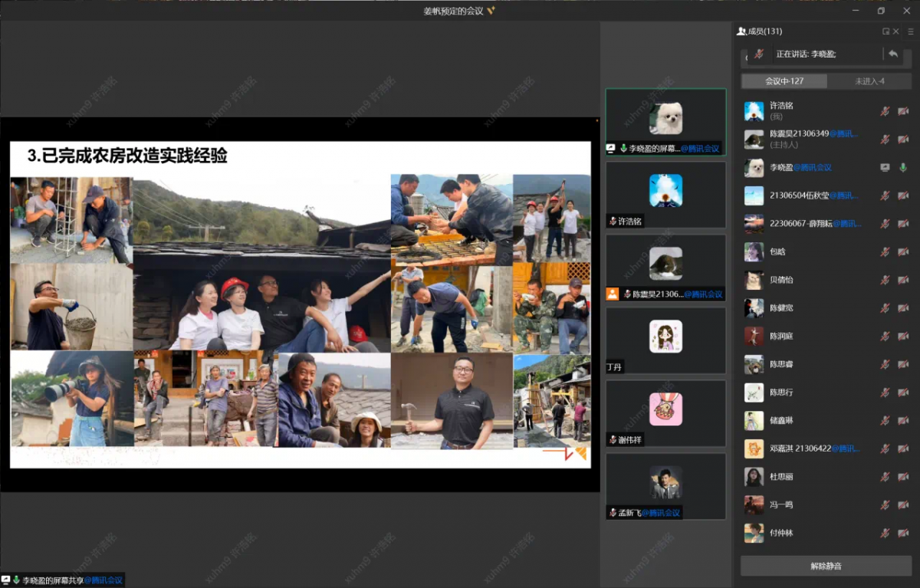The height and width of the screenshot is (588, 920).
Task: Click the @腾讯会议 link beside 李晓盈
Action: 813,167
